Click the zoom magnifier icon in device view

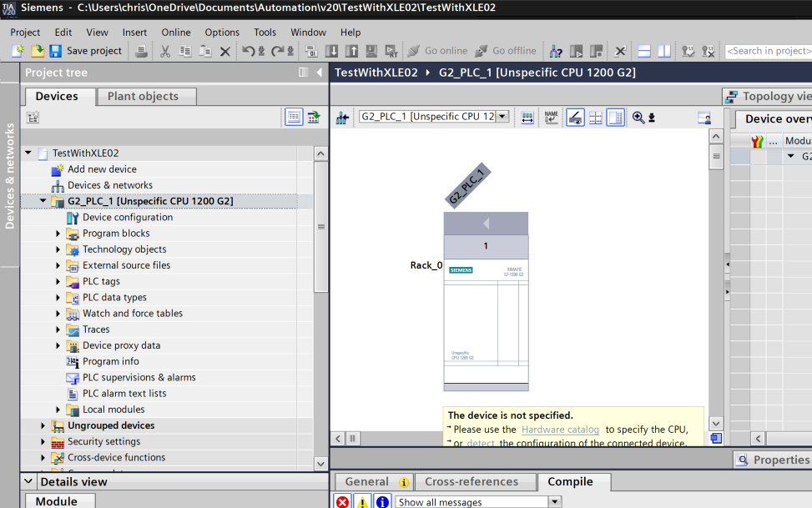[638, 118]
